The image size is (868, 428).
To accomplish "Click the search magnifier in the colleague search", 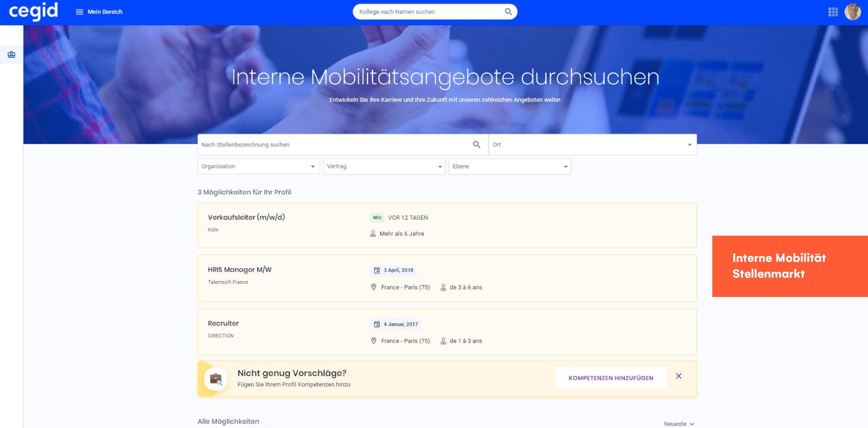I will (x=508, y=12).
